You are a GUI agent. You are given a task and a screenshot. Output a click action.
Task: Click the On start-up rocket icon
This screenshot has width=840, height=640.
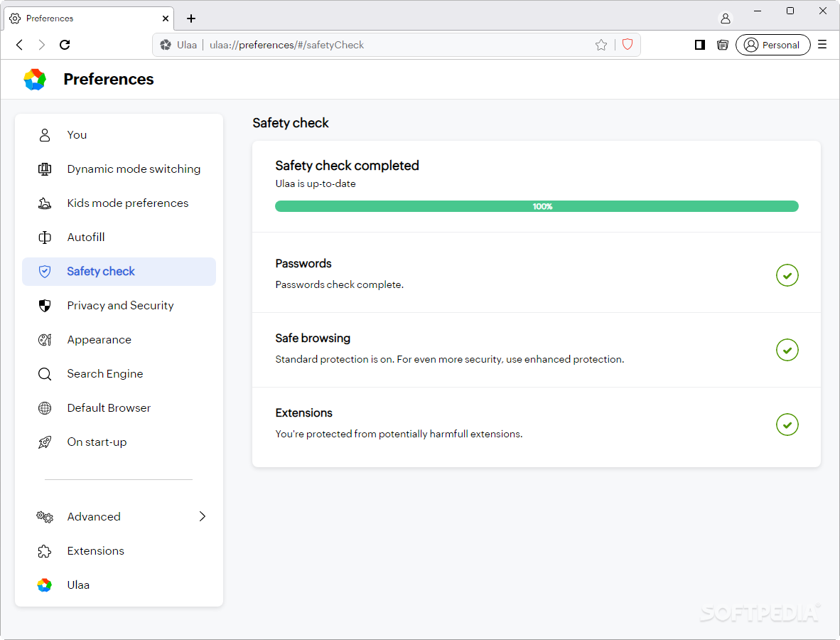click(45, 442)
